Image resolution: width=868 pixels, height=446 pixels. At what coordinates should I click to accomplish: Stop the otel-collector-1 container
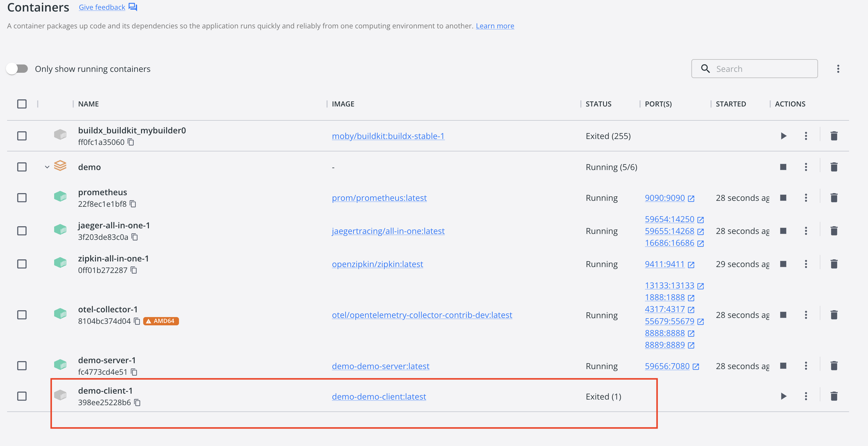tap(783, 315)
